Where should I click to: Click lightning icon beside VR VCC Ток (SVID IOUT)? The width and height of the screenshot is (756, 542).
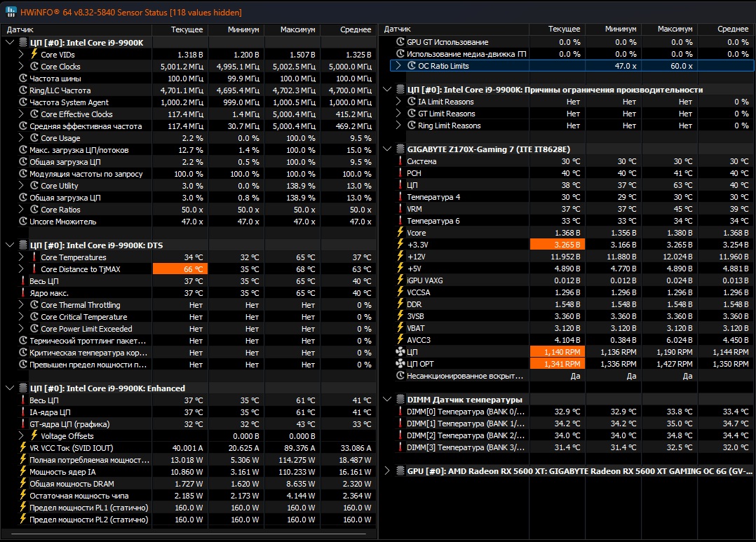click(x=22, y=448)
